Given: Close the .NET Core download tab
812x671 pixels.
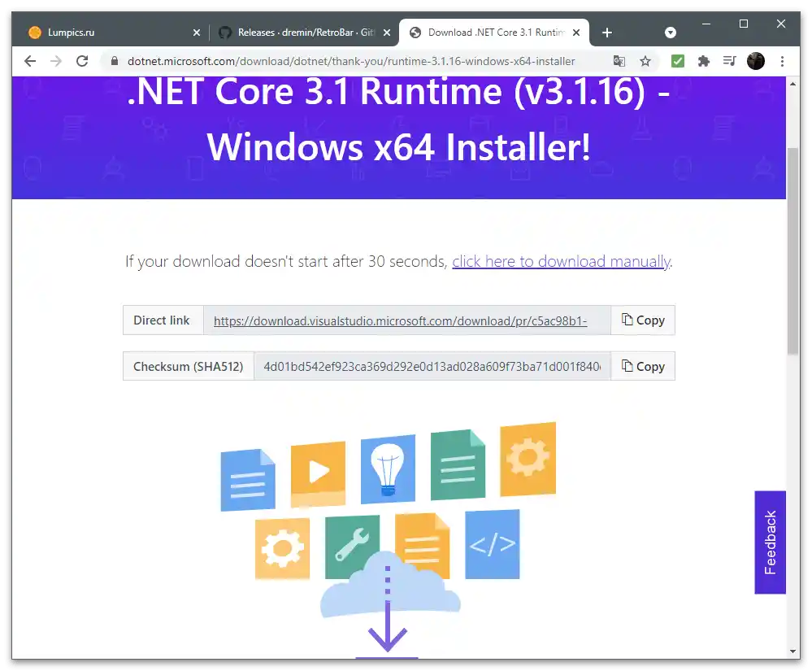Looking at the screenshot, I should 575,32.
